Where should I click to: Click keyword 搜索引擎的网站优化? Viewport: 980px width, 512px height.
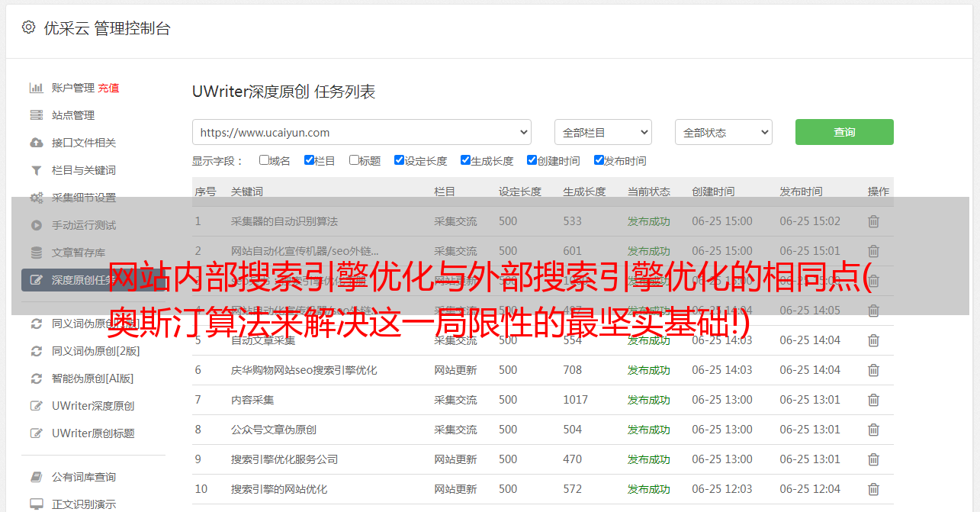click(279, 489)
